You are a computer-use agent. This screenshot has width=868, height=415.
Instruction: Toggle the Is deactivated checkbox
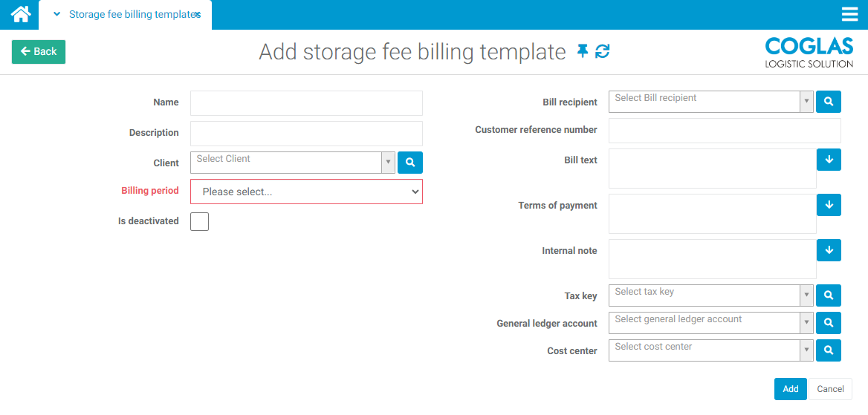click(x=199, y=221)
